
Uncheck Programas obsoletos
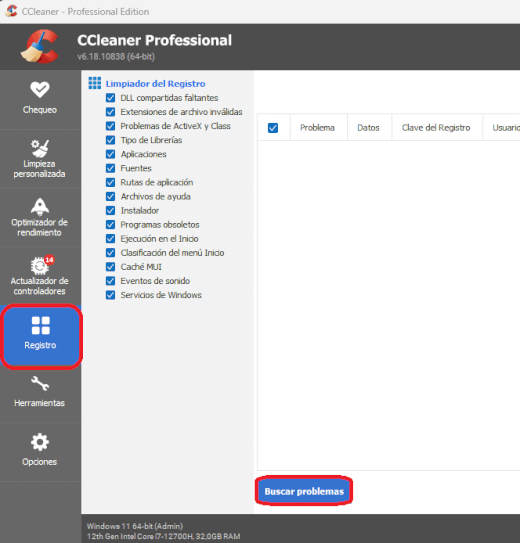[x=110, y=224]
